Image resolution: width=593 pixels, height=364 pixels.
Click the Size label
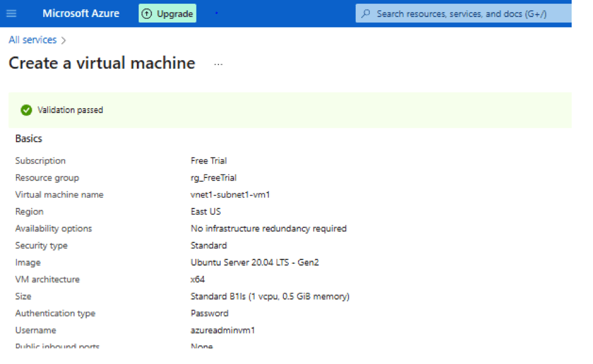[24, 297]
